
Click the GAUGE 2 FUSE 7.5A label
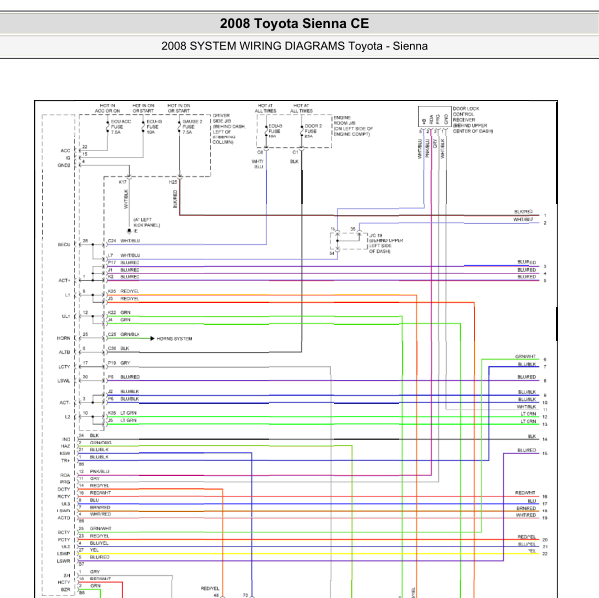point(192,127)
